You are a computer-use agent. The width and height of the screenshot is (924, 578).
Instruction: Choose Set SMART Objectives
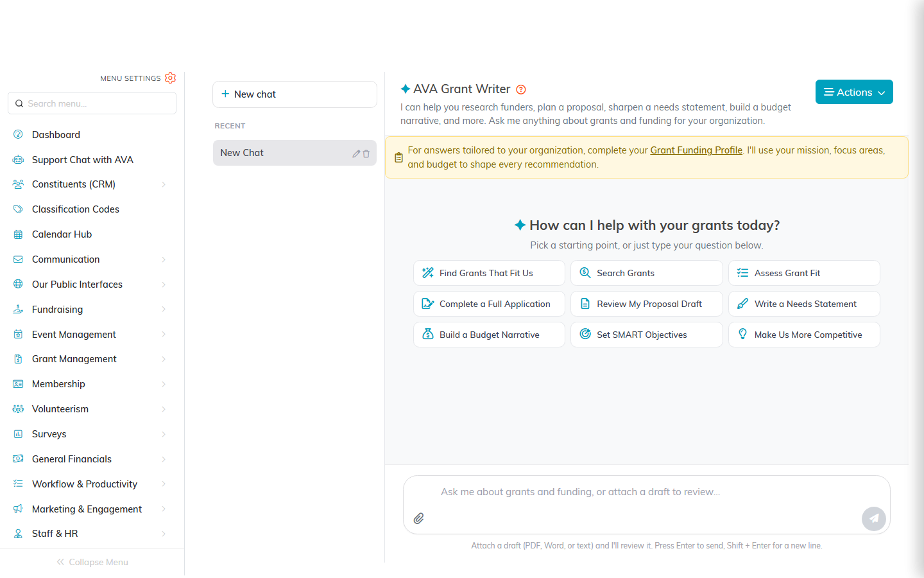pyautogui.click(x=646, y=335)
